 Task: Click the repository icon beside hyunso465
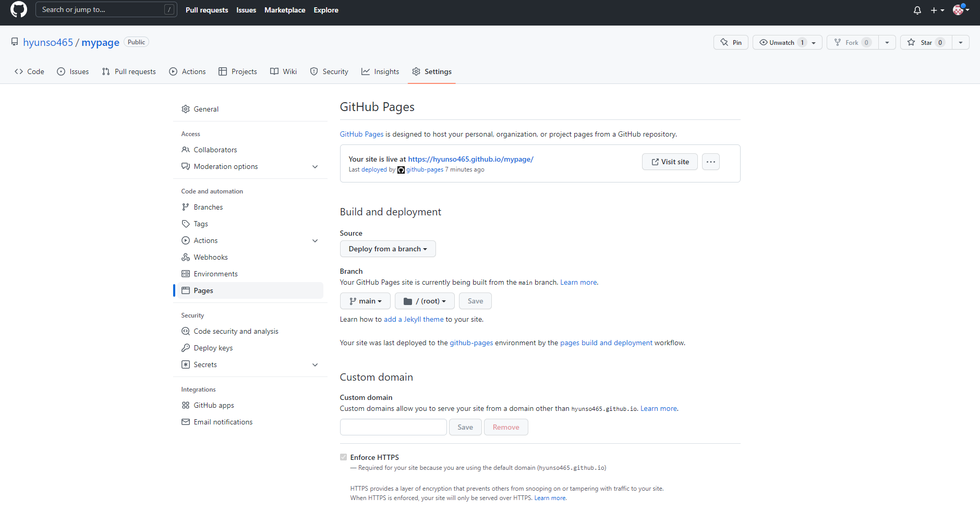tap(15, 42)
